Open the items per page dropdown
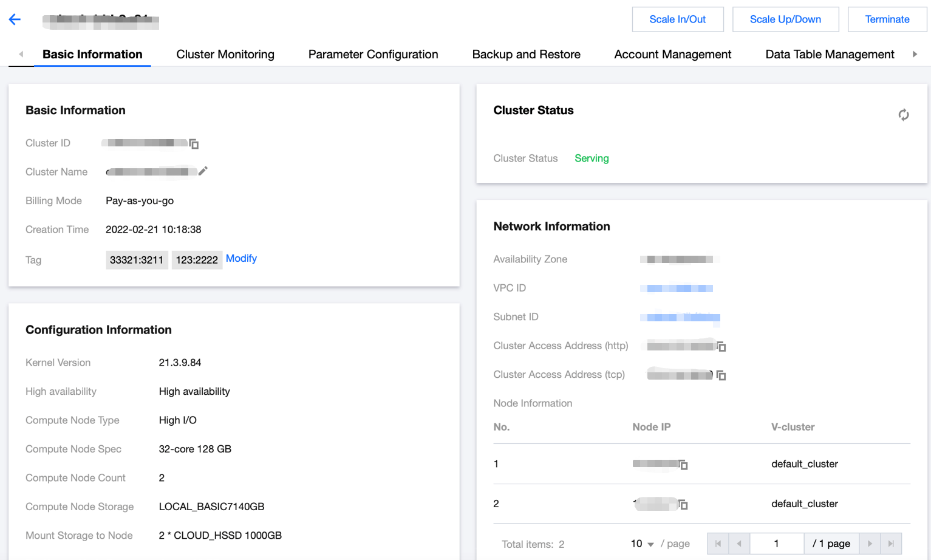Screen dimensions: 931x560 coord(642,544)
